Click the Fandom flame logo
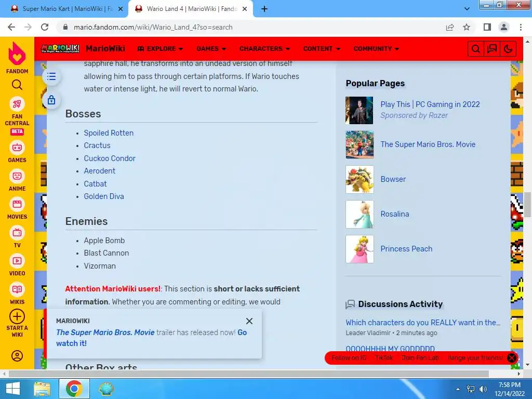Image resolution: width=532 pixels, height=399 pixels. pos(17,54)
